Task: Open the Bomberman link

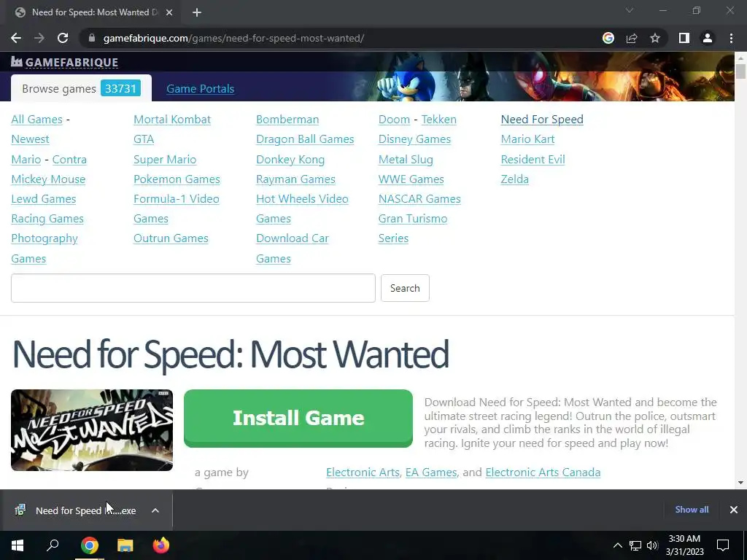Action: (x=287, y=120)
